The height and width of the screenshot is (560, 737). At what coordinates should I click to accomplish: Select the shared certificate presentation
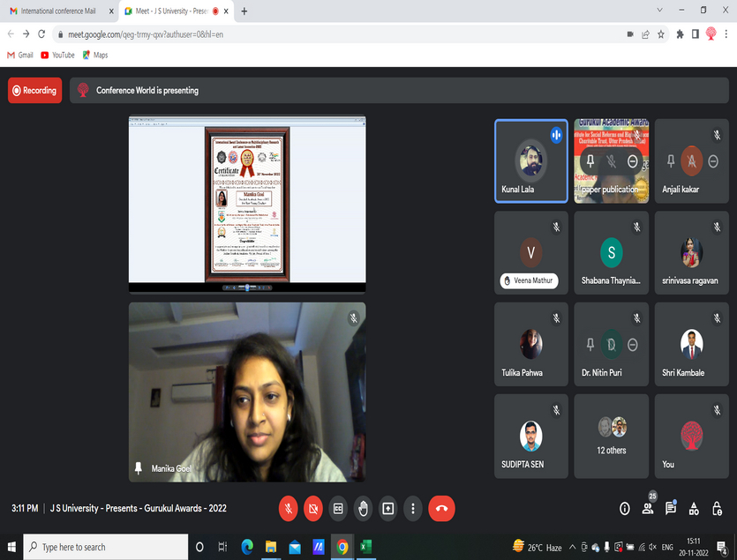tap(247, 204)
